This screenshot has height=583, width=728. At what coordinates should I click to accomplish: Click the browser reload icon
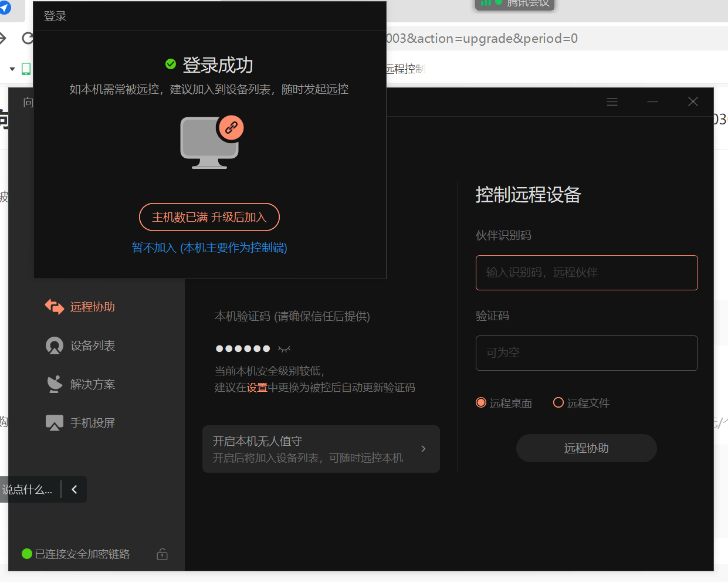pyautogui.click(x=27, y=39)
